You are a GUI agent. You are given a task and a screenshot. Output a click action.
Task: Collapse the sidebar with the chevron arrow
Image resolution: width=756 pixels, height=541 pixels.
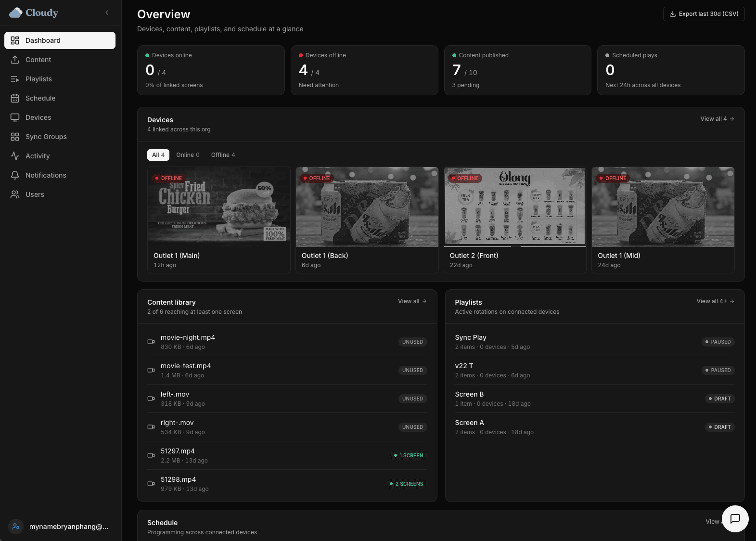(x=107, y=13)
